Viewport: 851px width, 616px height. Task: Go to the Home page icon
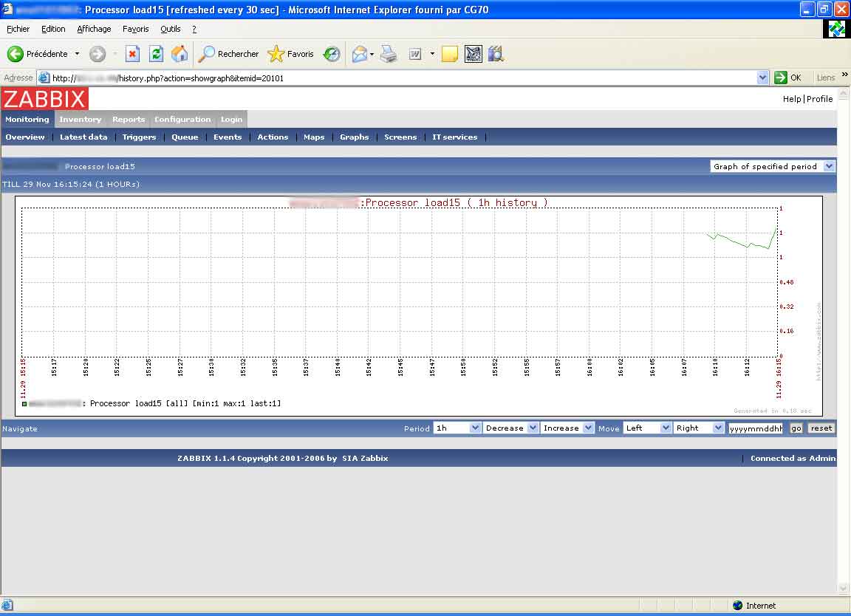click(x=180, y=54)
